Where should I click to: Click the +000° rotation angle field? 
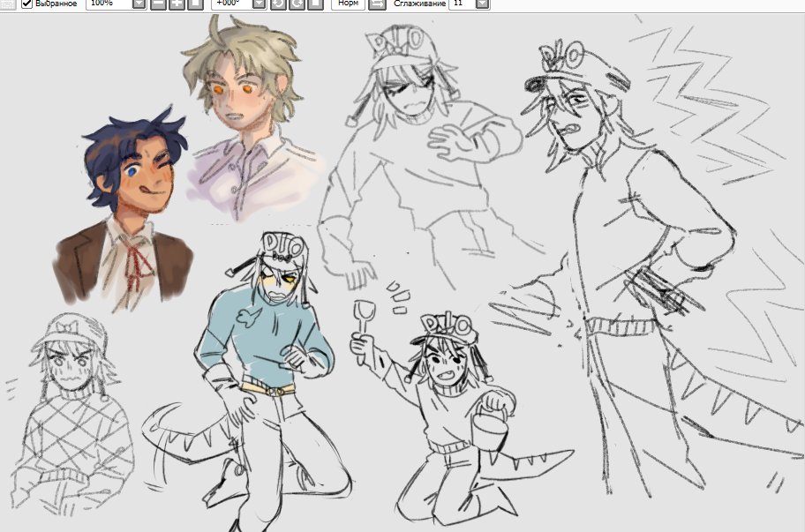coord(232,4)
